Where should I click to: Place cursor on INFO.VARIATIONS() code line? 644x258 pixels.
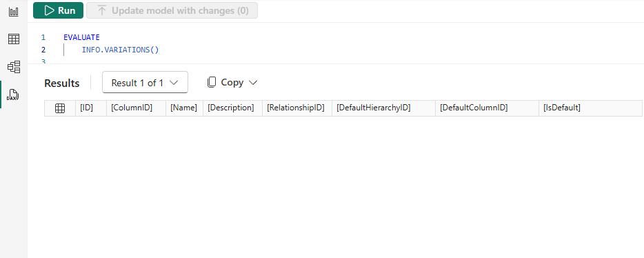121,50
